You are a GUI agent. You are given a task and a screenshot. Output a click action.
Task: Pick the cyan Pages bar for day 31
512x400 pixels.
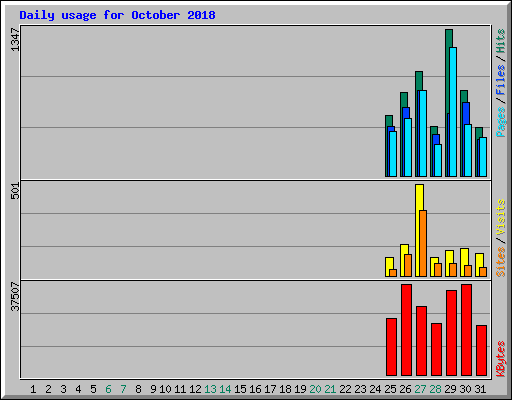483,157
